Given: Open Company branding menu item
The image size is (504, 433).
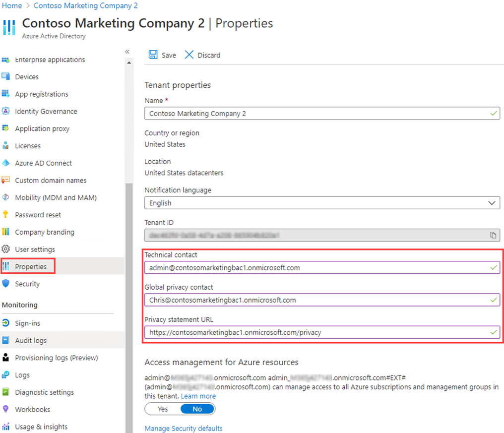Looking at the screenshot, I should coord(44,232).
